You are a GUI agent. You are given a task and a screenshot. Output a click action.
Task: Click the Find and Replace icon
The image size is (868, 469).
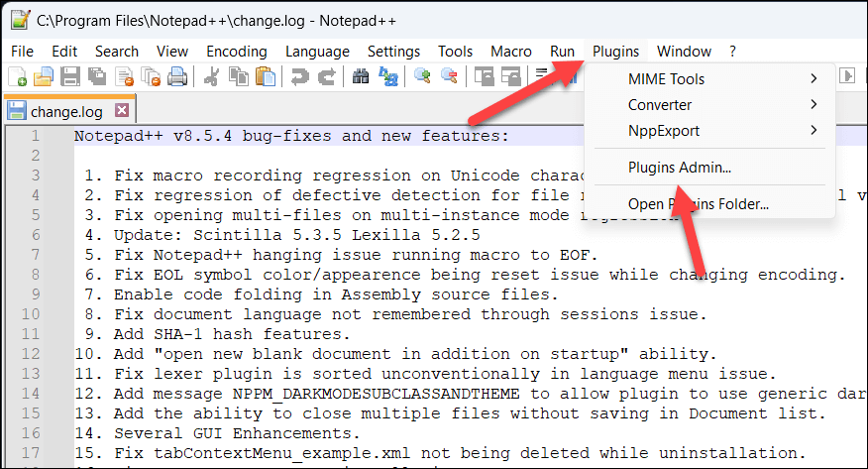coord(388,76)
